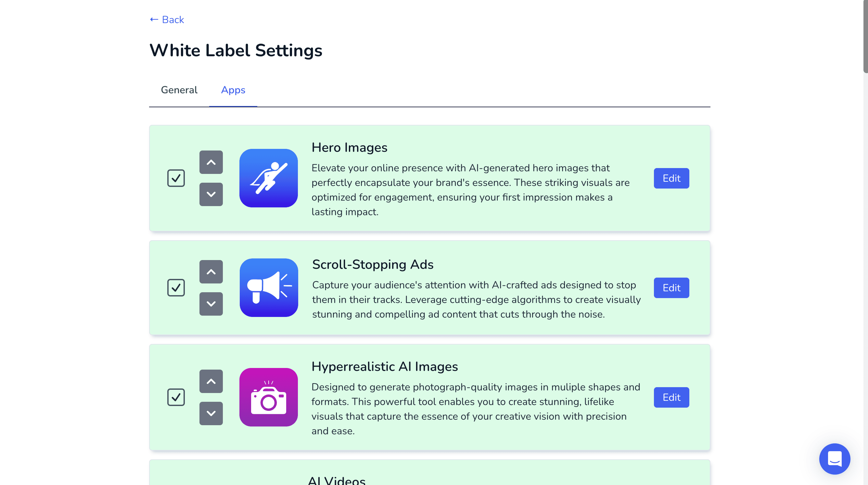Edit the Hyperrealistic AI Images app
Screen dimensions: 868x485
[671, 397]
